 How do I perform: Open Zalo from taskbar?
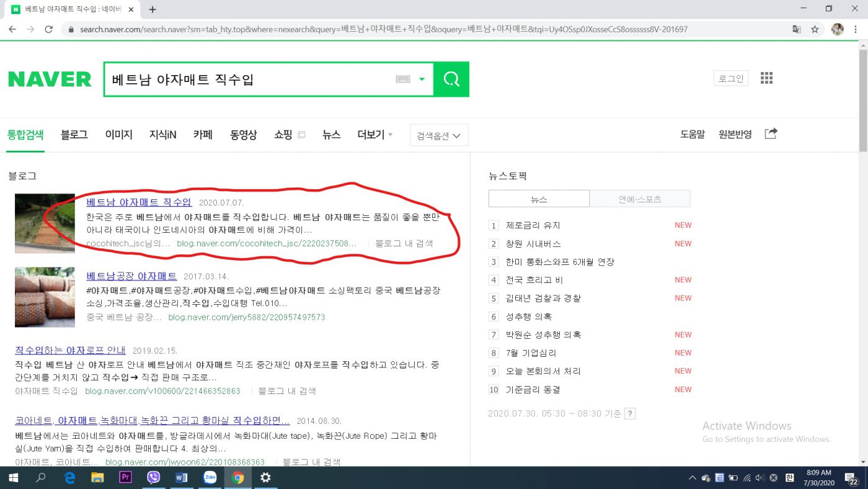pos(210,478)
